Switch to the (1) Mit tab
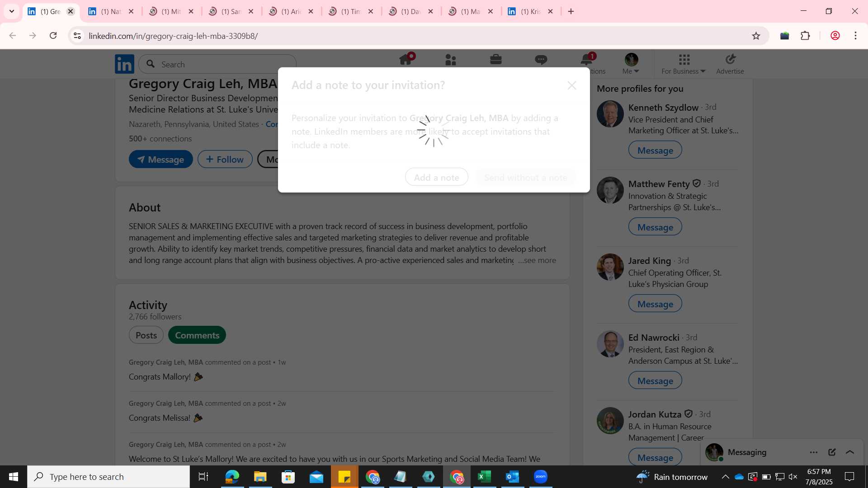868x488 pixels. pyautogui.click(x=171, y=11)
